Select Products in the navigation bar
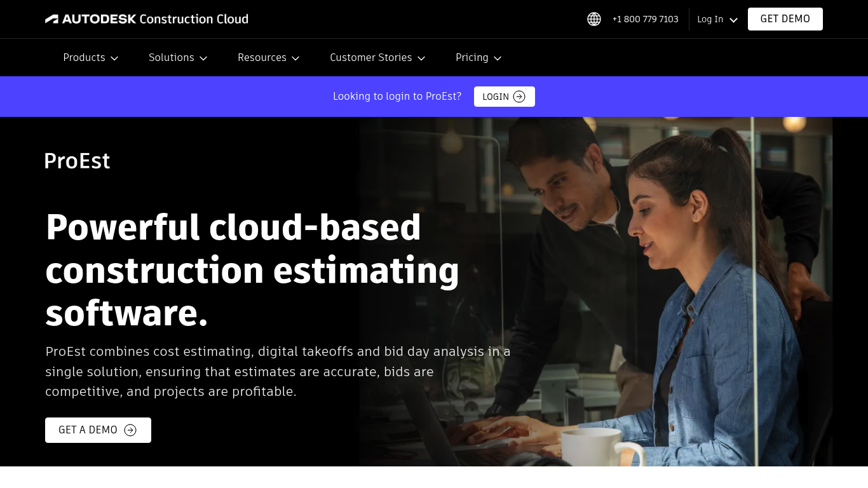The image size is (868, 488). click(84, 57)
